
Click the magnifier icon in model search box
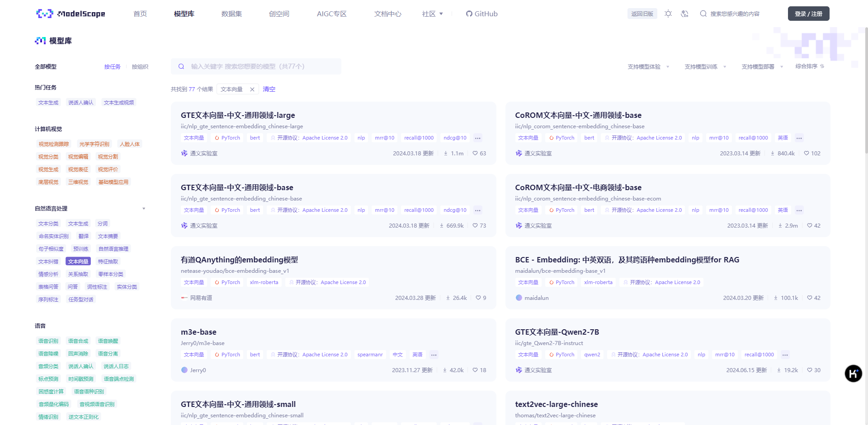(x=181, y=66)
